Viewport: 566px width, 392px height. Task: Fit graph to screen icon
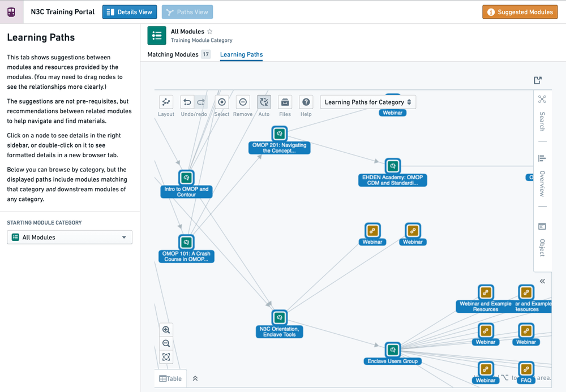pos(166,357)
